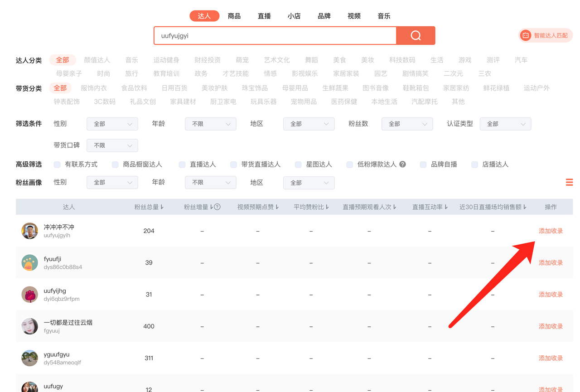Choose 美妆护肤 goods category
The image size is (580, 392).
(x=214, y=88)
